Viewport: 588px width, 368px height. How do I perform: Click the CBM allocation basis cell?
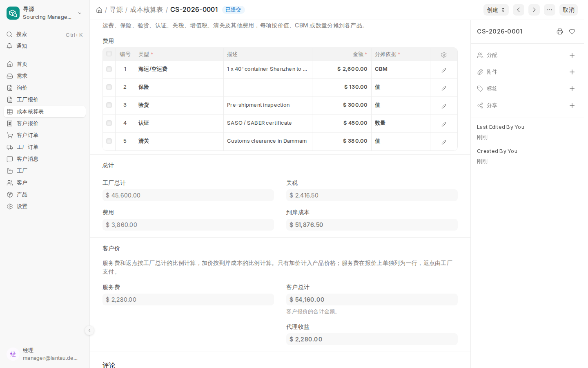pyautogui.click(x=401, y=69)
